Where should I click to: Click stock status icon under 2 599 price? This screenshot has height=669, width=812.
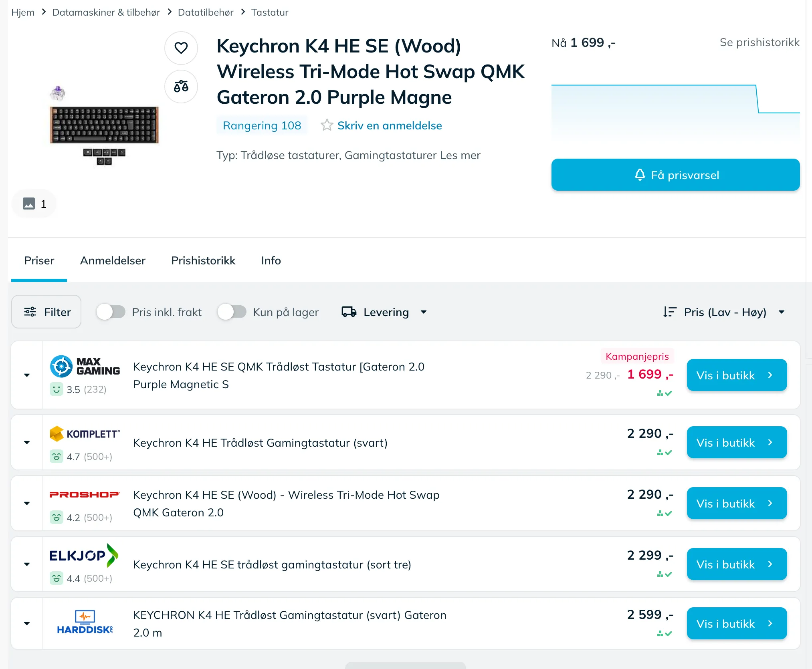click(x=665, y=634)
